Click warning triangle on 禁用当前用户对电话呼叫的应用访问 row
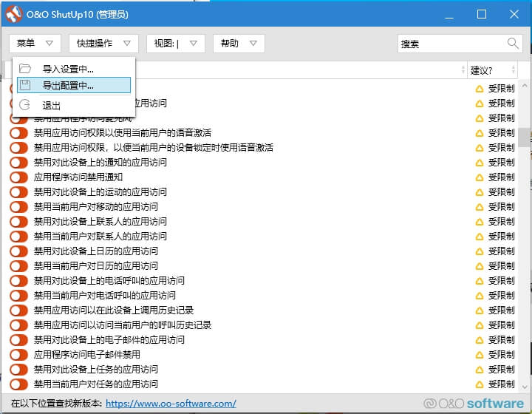This screenshot has height=414, width=532. pyautogui.click(x=479, y=296)
